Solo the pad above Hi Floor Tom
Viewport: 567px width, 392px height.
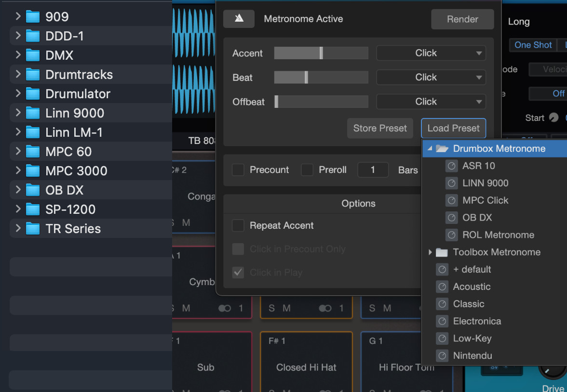tap(372, 308)
